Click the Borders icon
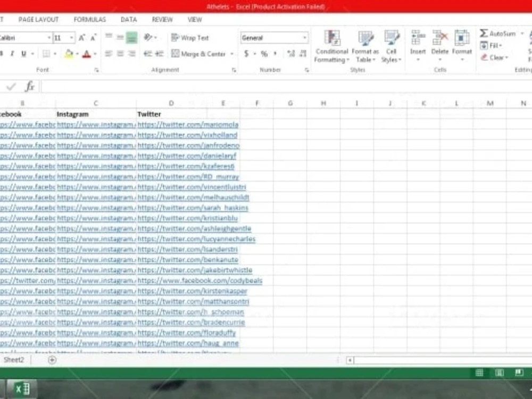Image resolution: width=532 pixels, height=399 pixels. pyautogui.click(x=46, y=54)
